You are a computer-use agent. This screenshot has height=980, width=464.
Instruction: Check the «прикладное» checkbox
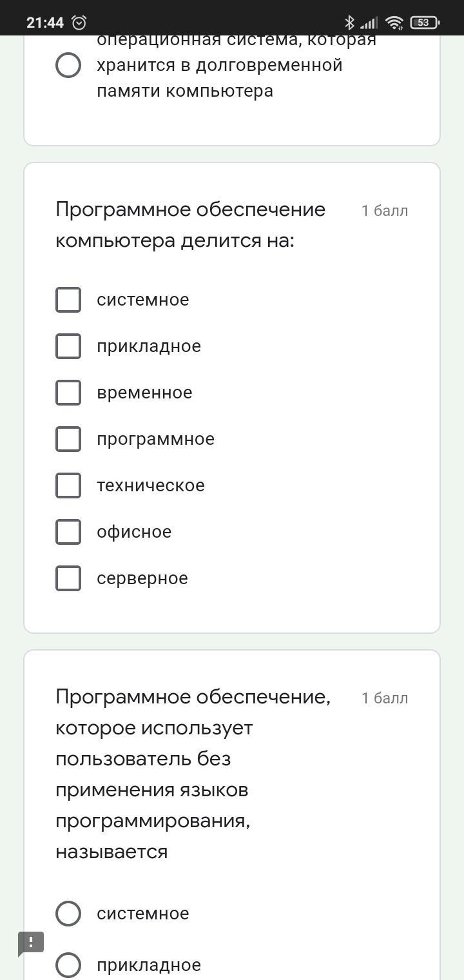coord(68,346)
